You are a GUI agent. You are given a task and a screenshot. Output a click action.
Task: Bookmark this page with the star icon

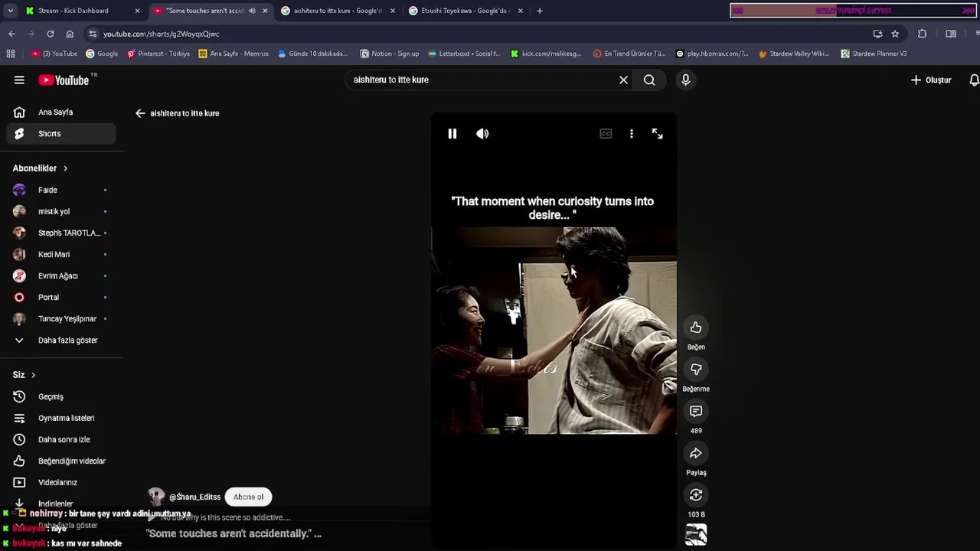coord(895,34)
